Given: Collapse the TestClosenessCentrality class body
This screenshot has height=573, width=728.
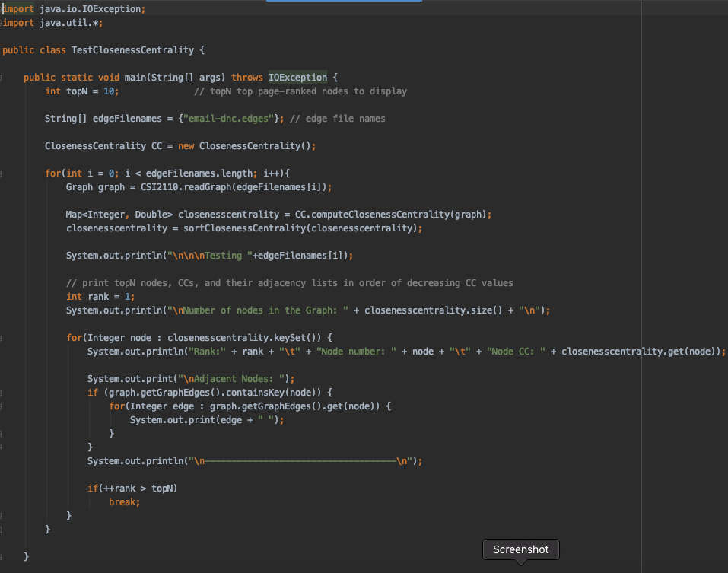Looking at the screenshot, I should click(2, 49).
